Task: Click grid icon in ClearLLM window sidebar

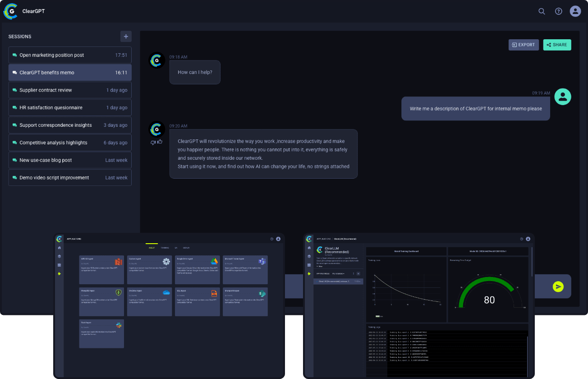Action: coord(309,265)
